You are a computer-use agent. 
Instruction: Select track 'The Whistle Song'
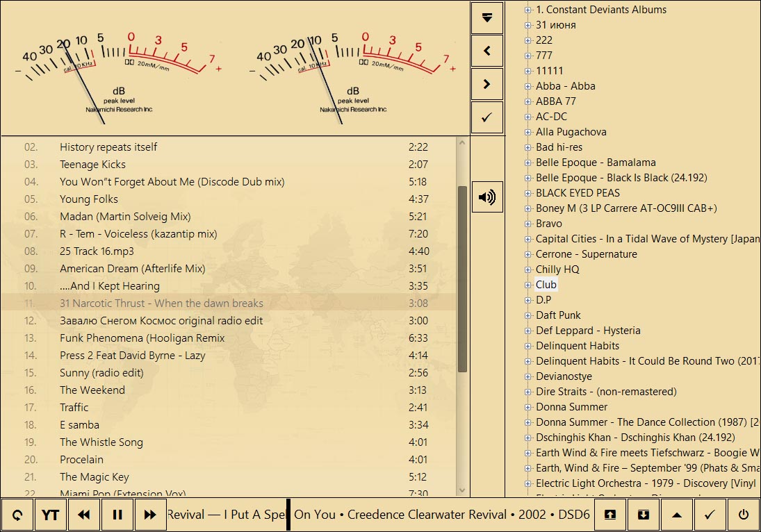pos(101,442)
